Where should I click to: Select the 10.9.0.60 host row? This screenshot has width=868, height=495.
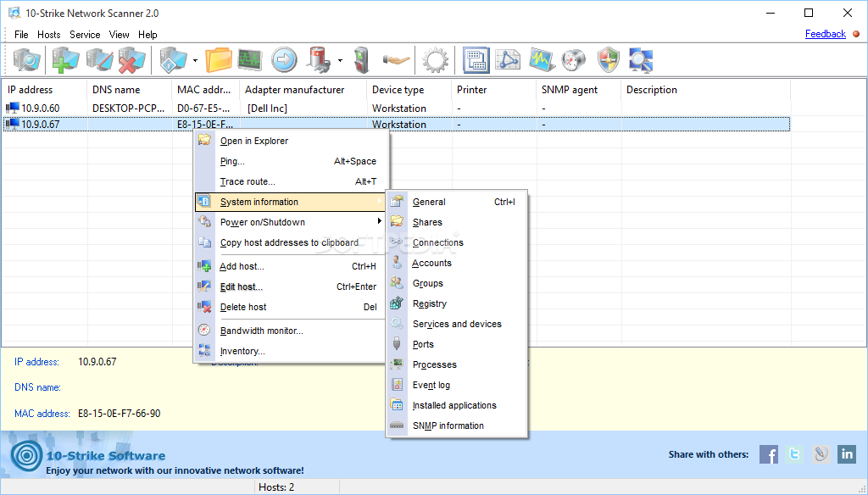pyautogui.click(x=397, y=108)
